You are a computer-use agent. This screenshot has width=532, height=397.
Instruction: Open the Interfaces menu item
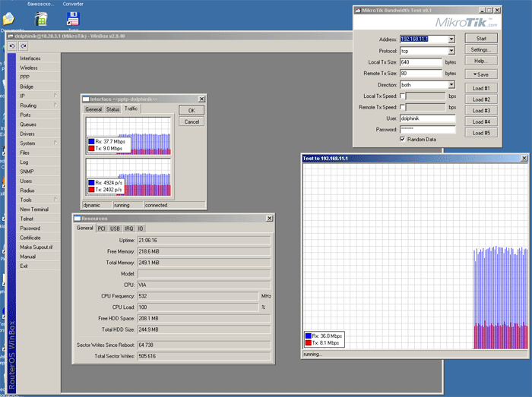[x=38, y=58]
